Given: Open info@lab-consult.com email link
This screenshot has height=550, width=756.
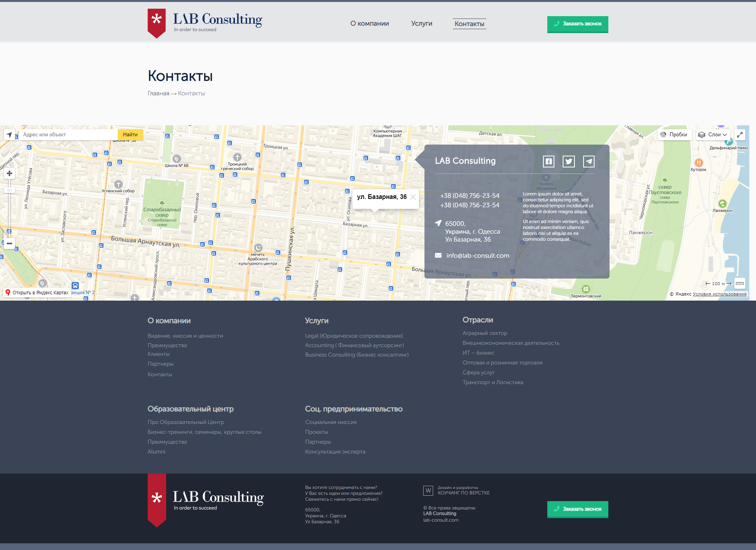Looking at the screenshot, I should [x=477, y=256].
